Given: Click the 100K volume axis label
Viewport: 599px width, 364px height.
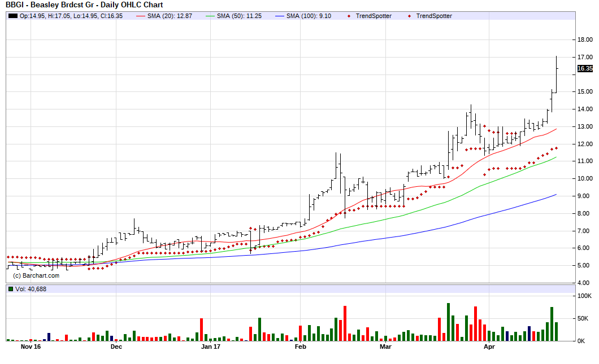Looking at the screenshot, I should [584, 296].
